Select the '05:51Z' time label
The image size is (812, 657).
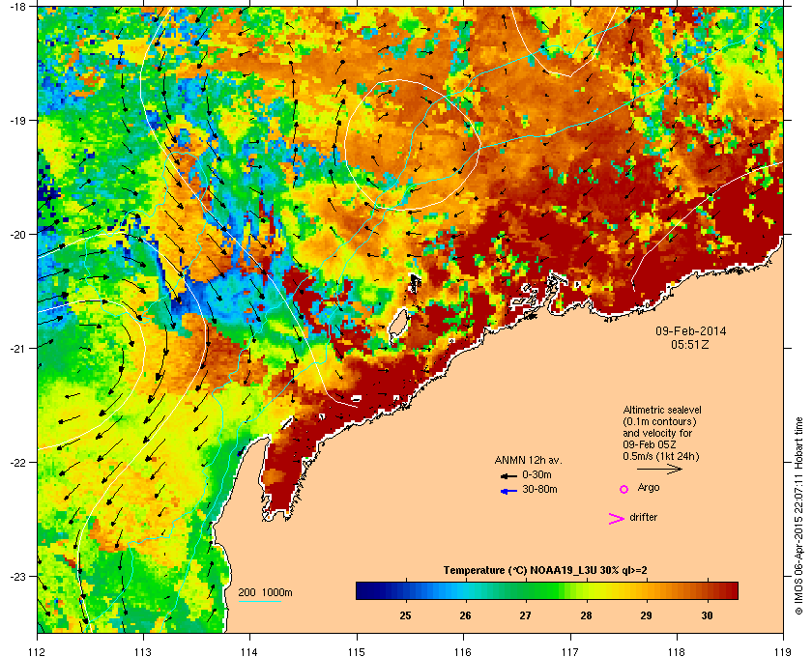pos(690,344)
